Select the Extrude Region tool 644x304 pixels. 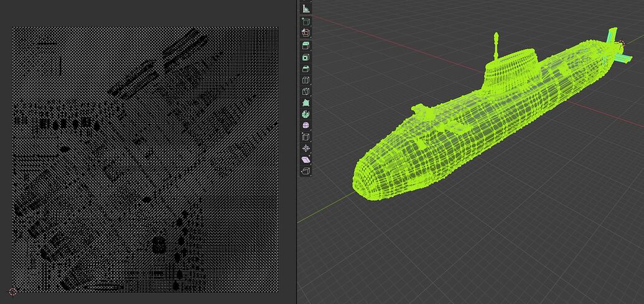306,45
